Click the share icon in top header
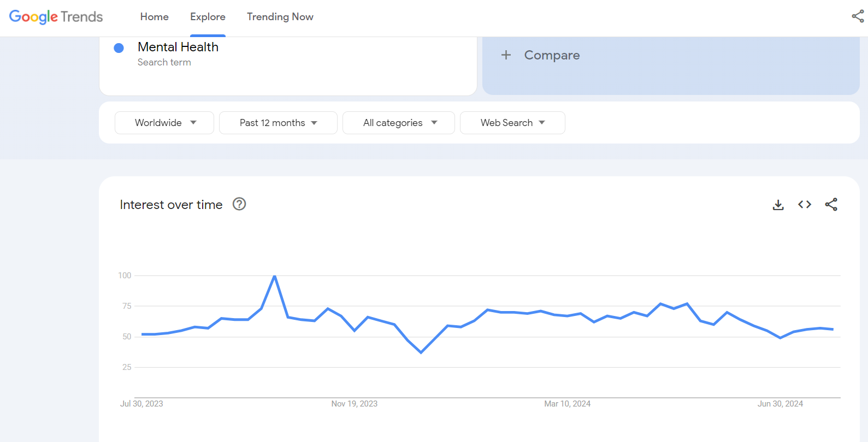The width and height of the screenshot is (868, 442). 858,16
